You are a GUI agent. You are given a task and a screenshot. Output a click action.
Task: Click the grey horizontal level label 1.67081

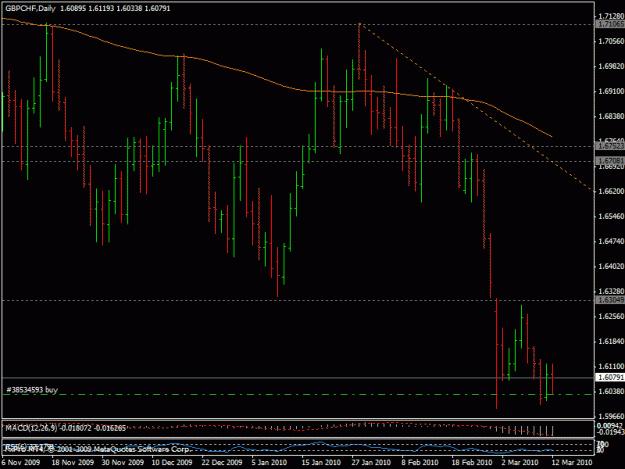610,161
